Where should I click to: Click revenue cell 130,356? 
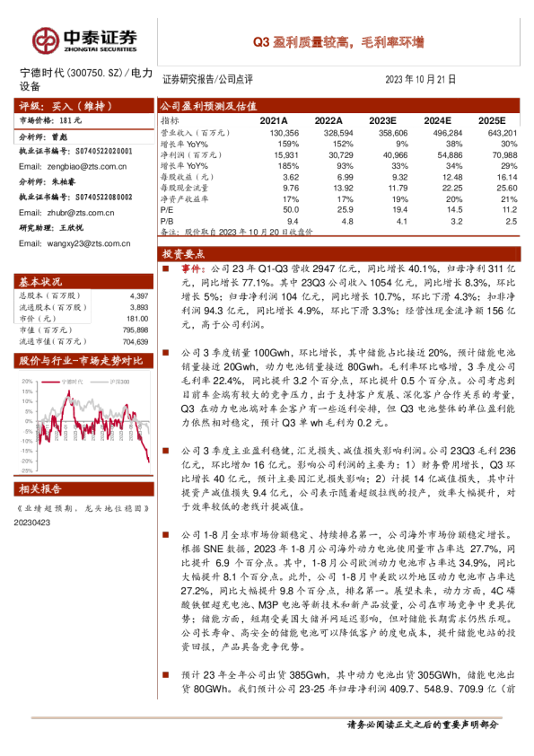[285, 133]
